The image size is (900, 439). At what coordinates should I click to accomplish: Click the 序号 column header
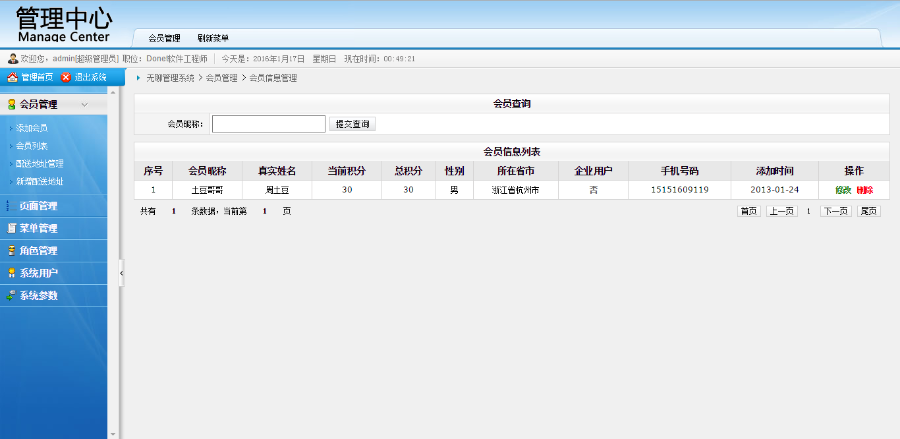(153, 171)
